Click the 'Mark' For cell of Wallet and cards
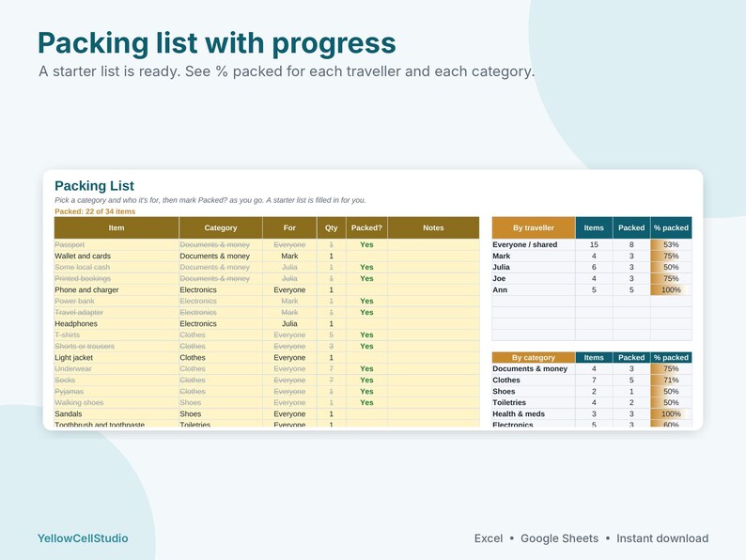Screen dimensions: 746x560 click(289, 256)
